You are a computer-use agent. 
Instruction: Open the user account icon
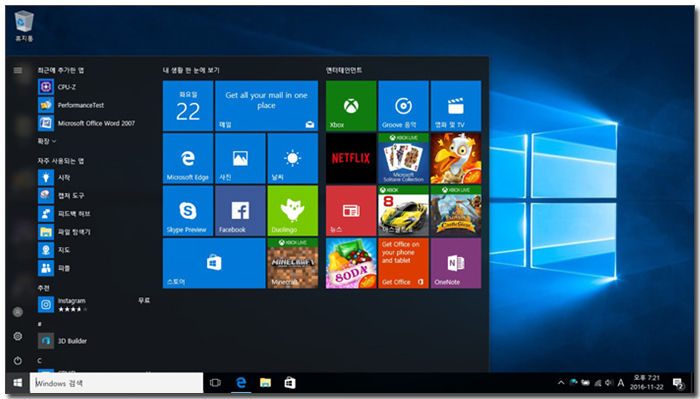[x=18, y=312]
